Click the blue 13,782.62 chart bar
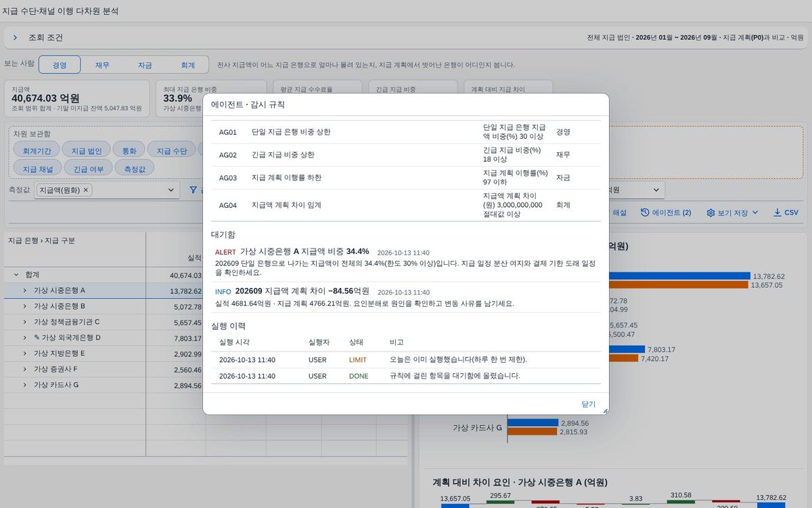This screenshot has width=812, height=508. tap(679, 276)
